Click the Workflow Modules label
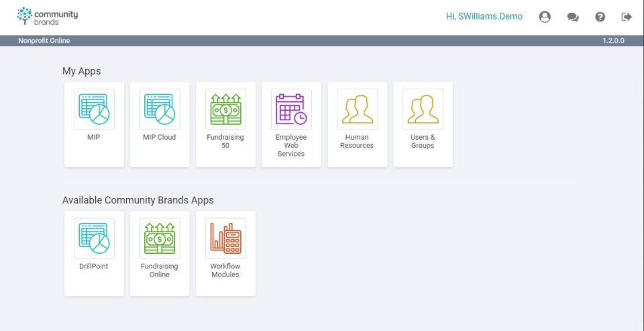This screenshot has height=331, width=644. click(225, 271)
